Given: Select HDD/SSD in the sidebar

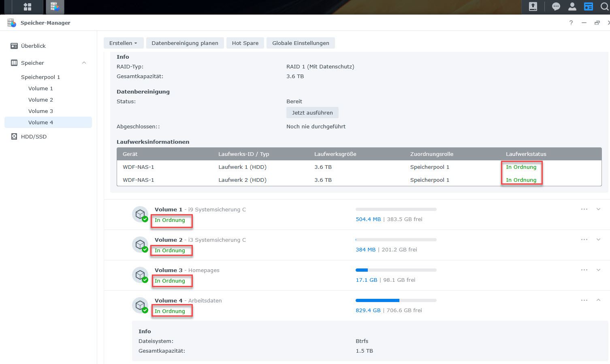Looking at the screenshot, I should 34,137.
